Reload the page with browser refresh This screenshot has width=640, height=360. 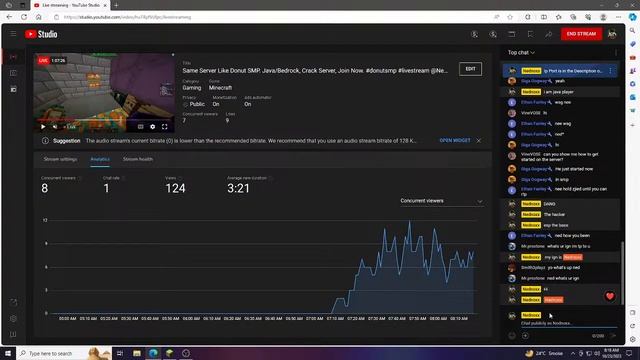(x=24, y=17)
